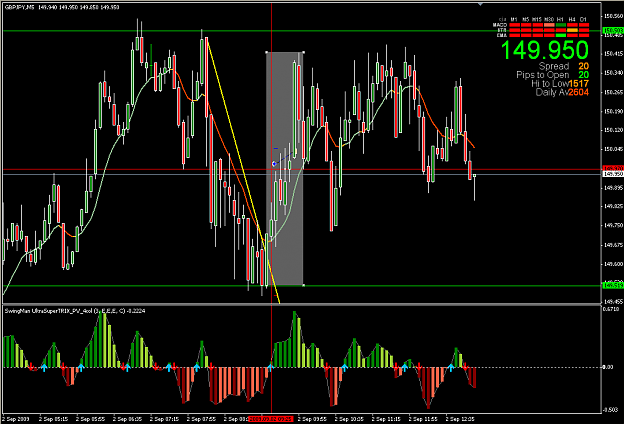This screenshot has height=425, width=625.
Task: Click the white 149.950 current price label
Action: (x=613, y=174)
